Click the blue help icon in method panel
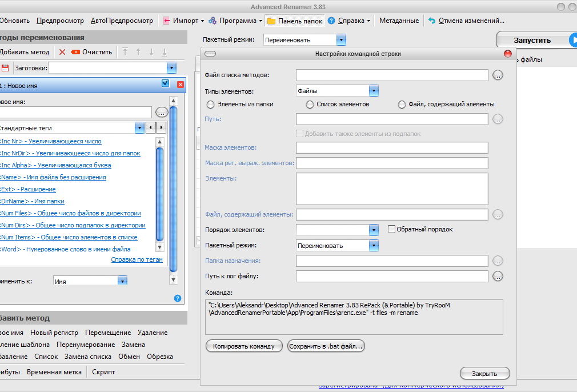The height and width of the screenshot is (392, 577). [177, 298]
